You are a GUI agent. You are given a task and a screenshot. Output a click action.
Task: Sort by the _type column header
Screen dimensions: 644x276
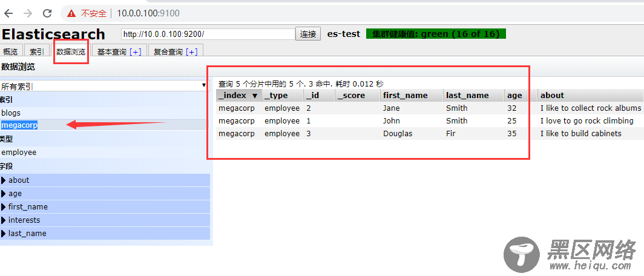[283, 95]
